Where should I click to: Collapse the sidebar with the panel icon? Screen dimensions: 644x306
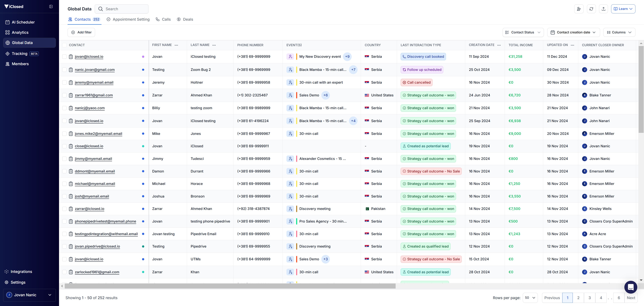coord(51,7)
